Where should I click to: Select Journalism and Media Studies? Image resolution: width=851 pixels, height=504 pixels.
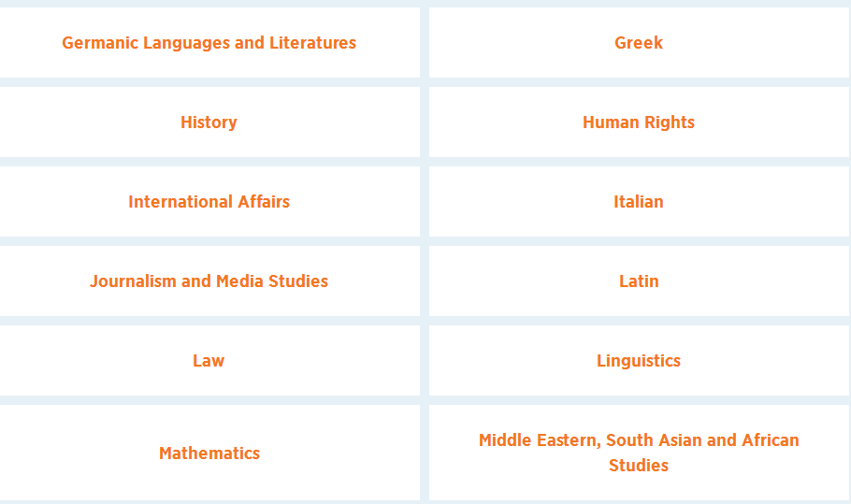209,281
